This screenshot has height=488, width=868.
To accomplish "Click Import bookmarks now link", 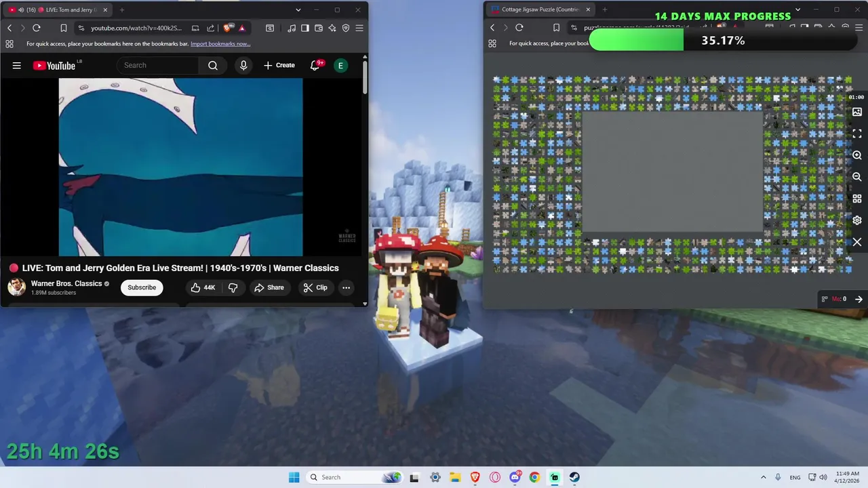I will [x=220, y=43].
